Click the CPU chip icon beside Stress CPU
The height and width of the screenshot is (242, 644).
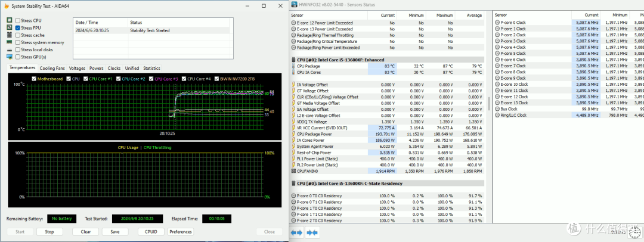(x=10, y=20)
